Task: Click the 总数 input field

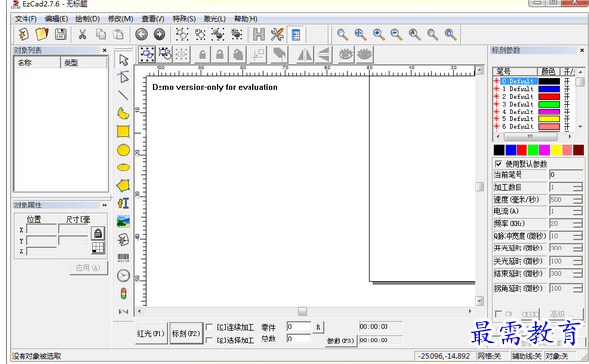Action: [298, 339]
